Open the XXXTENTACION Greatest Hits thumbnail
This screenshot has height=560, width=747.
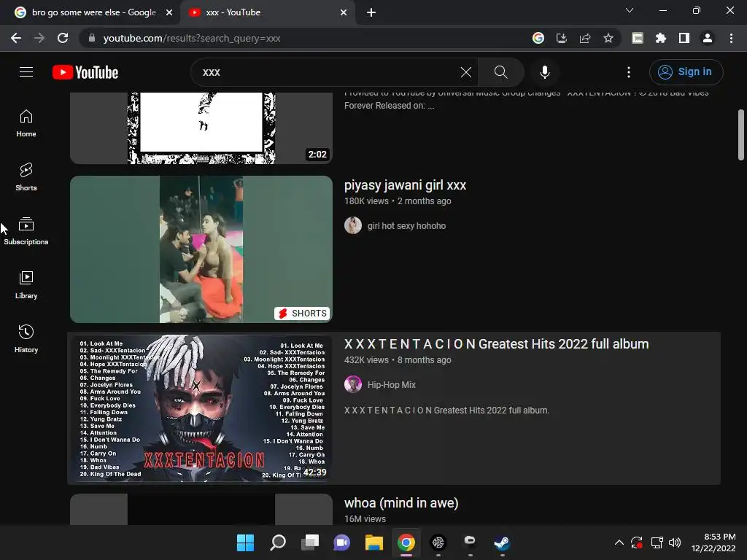(x=201, y=408)
